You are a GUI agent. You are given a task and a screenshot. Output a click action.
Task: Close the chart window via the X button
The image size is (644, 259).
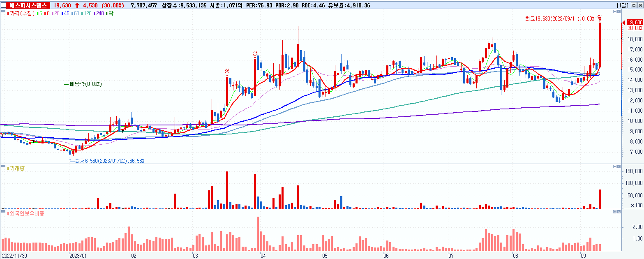point(640,5)
